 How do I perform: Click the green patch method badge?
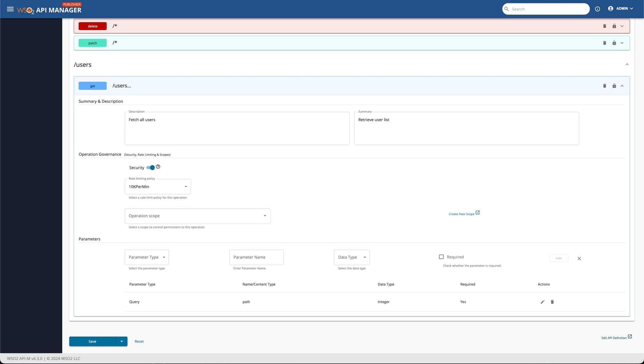pyautogui.click(x=92, y=43)
